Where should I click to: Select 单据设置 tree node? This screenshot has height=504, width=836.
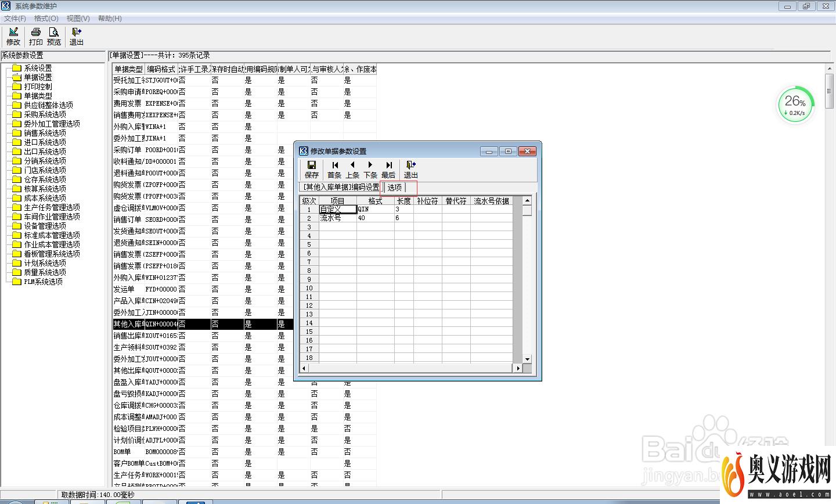[38, 77]
